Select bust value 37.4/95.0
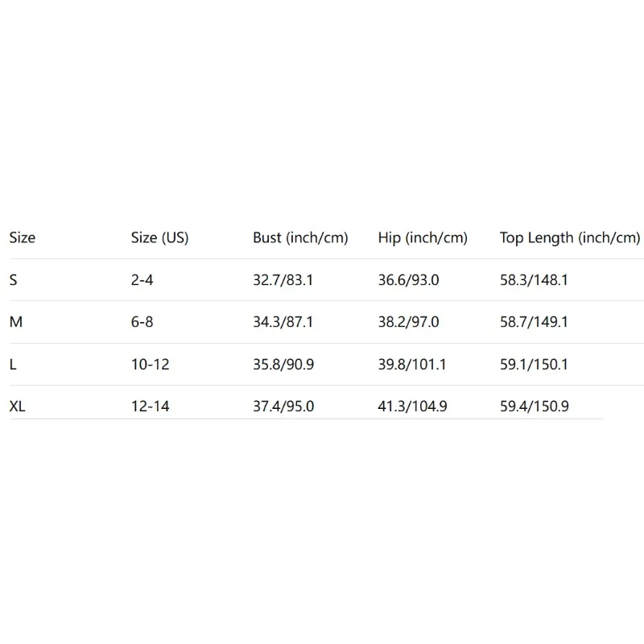The image size is (644, 644). (x=283, y=407)
